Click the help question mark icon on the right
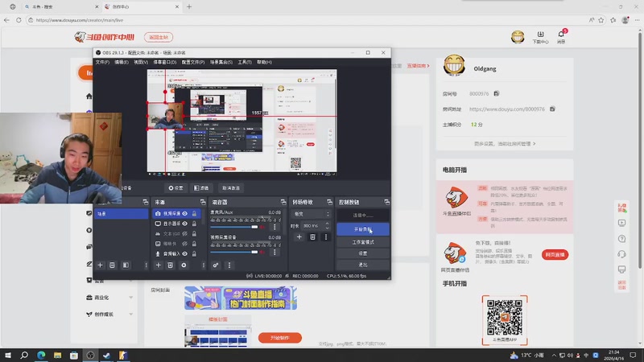The image size is (644, 362). pos(621,238)
